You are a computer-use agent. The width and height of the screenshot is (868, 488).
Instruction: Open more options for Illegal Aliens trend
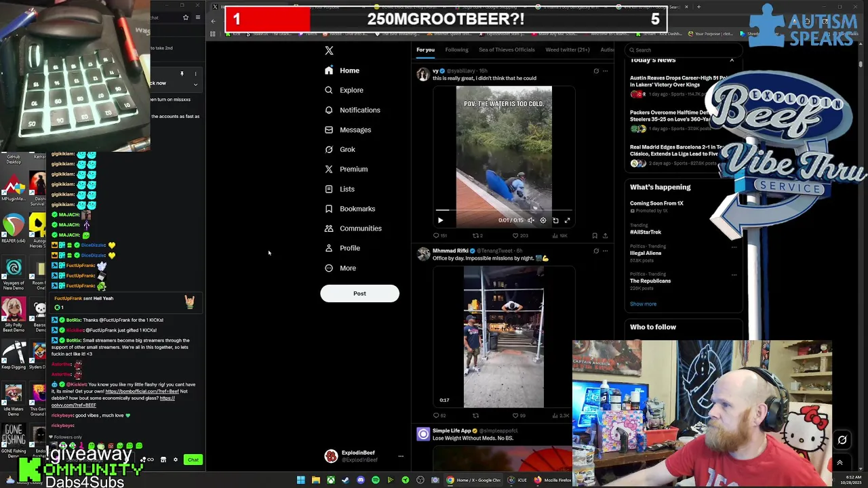point(734,247)
